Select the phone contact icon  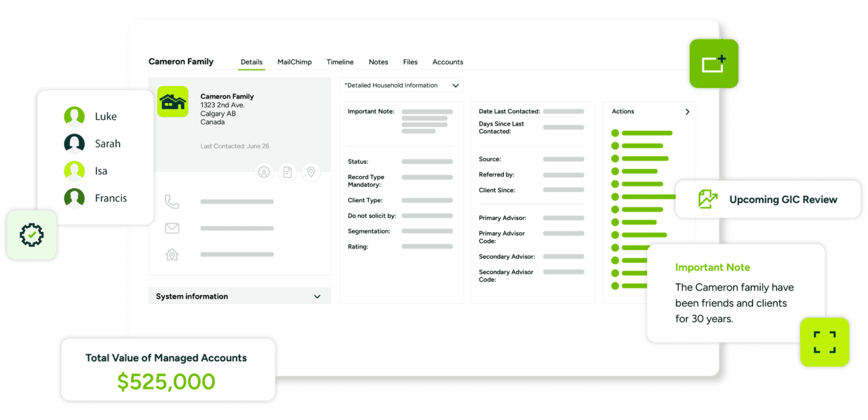click(x=172, y=201)
